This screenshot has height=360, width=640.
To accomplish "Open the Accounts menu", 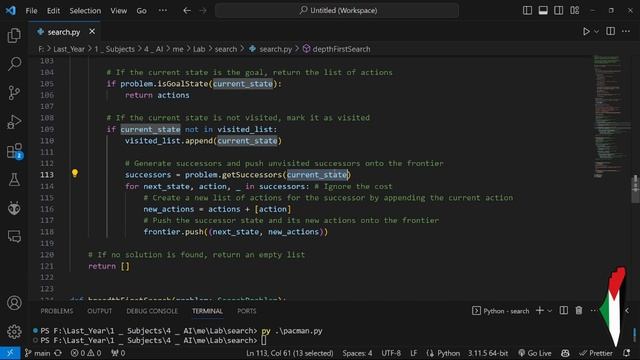I will [14, 303].
